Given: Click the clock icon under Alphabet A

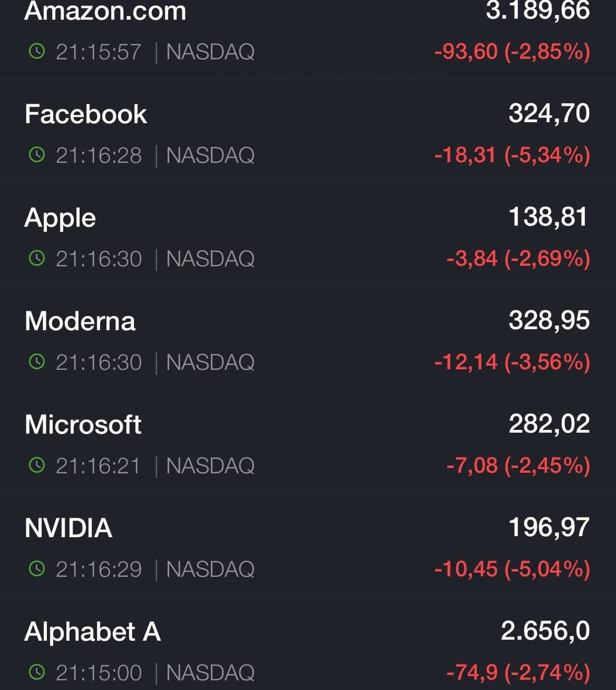Looking at the screenshot, I should coord(37,672).
